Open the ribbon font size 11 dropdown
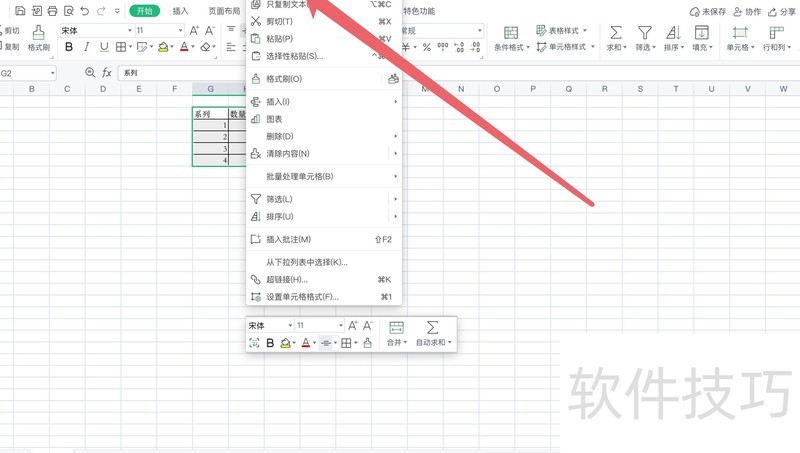 point(180,31)
